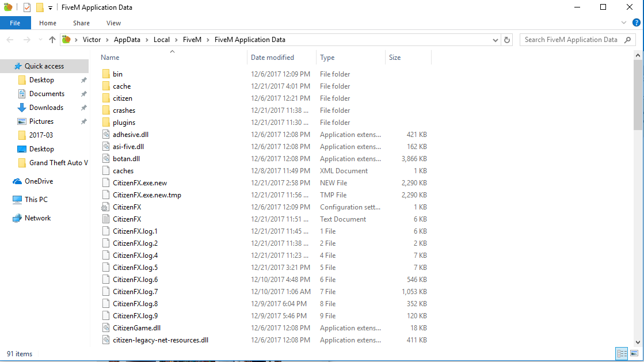
Task: Open the address bar history dropdown
Action: point(496,40)
